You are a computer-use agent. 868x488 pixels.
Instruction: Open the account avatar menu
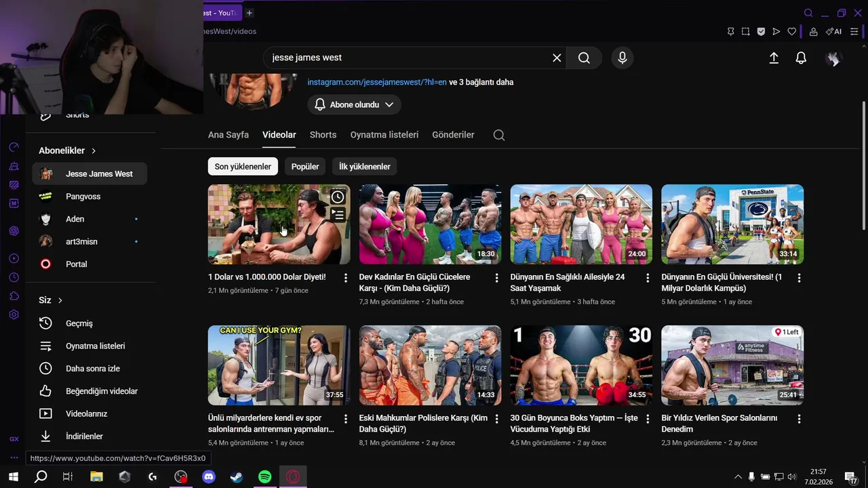pos(833,58)
